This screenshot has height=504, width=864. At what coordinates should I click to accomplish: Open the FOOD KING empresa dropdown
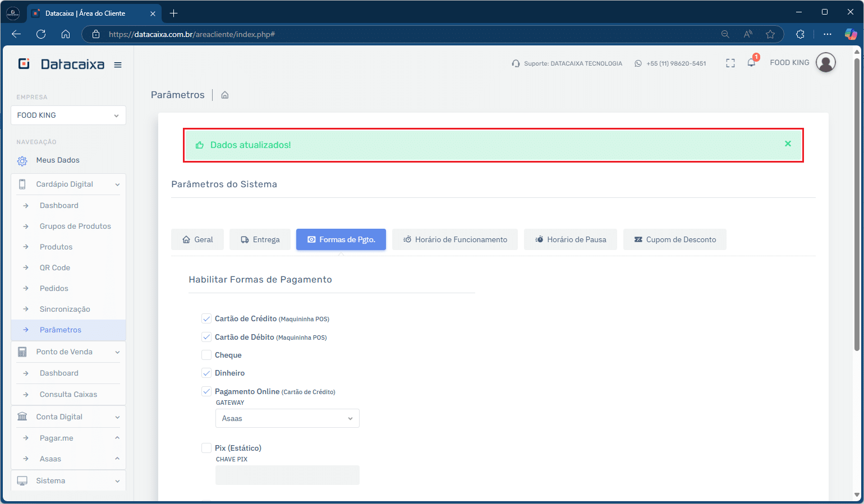pyautogui.click(x=68, y=115)
